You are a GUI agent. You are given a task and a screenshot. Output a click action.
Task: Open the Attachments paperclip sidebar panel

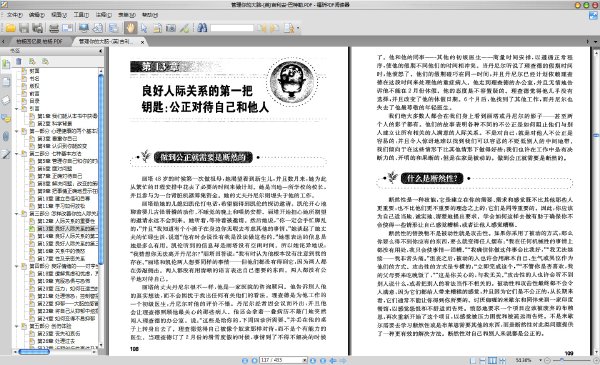point(6,137)
